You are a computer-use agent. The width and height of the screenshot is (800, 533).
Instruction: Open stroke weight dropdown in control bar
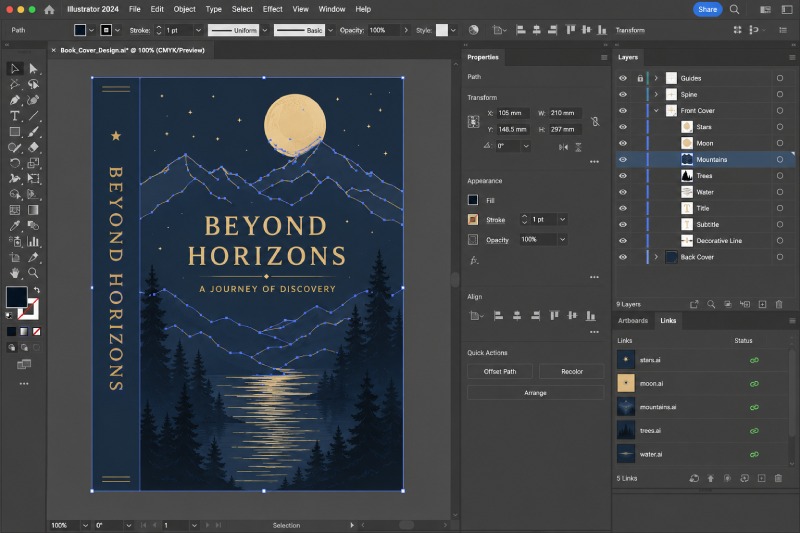click(198, 30)
